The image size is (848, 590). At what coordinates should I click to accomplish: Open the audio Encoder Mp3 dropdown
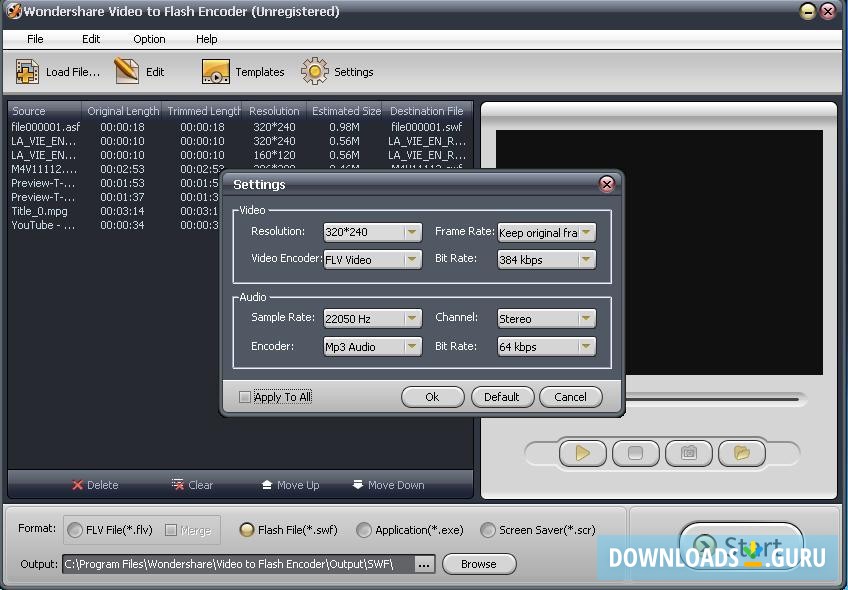click(x=372, y=347)
